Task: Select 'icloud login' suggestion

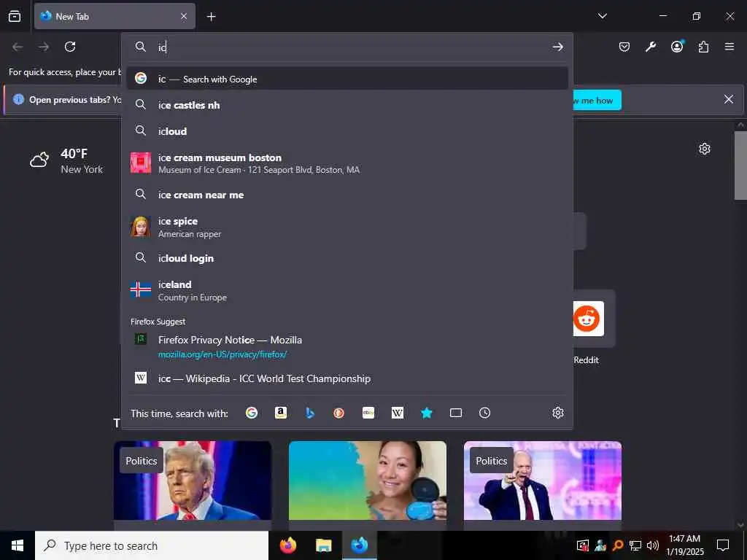Action: point(347,258)
